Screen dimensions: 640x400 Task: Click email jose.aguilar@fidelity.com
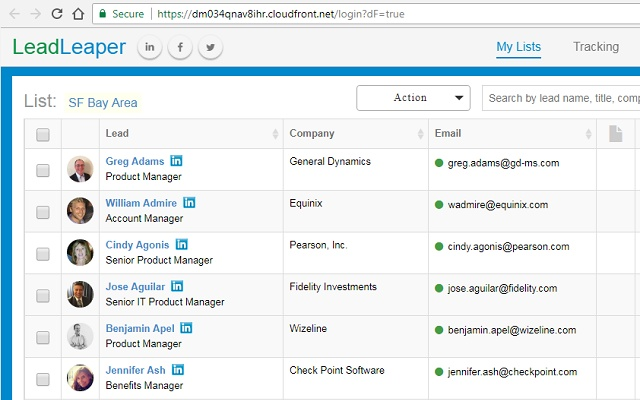click(502, 289)
